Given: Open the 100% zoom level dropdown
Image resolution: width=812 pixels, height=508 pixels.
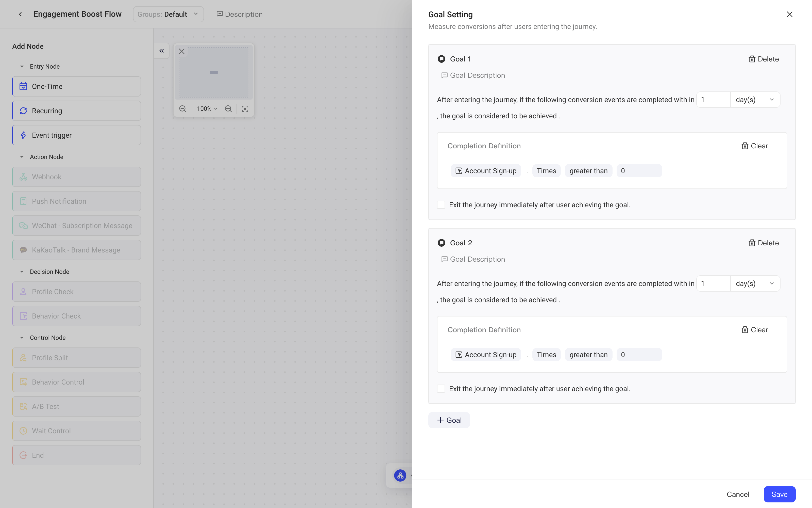Looking at the screenshot, I should coord(207,108).
